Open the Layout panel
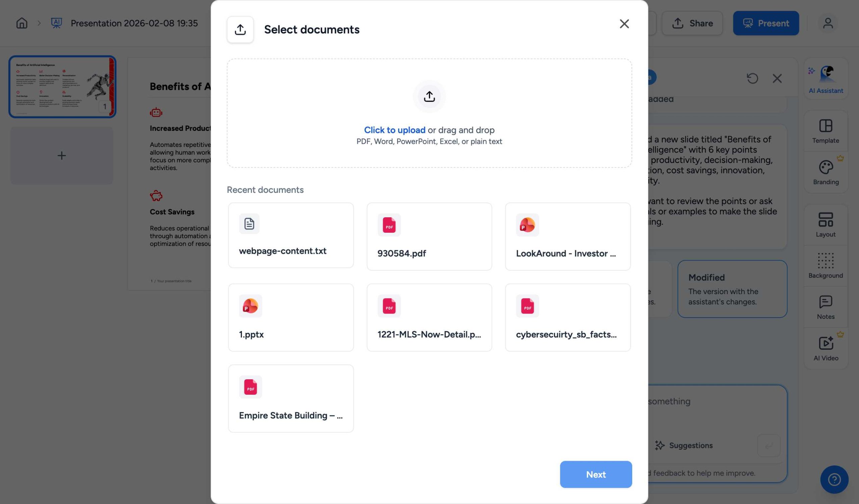 pyautogui.click(x=825, y=224)
